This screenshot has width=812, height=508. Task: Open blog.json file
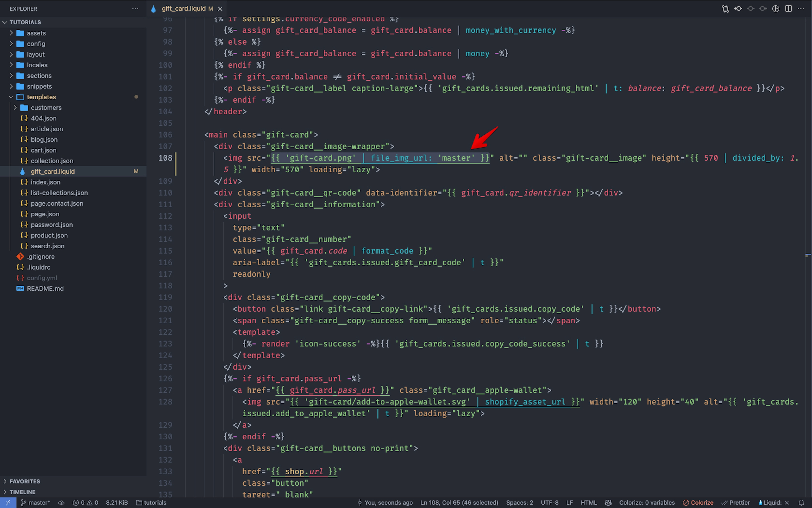73,139
